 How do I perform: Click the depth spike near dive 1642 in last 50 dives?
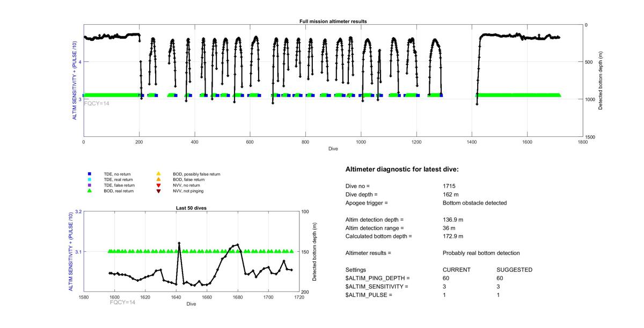click(179, 243)
